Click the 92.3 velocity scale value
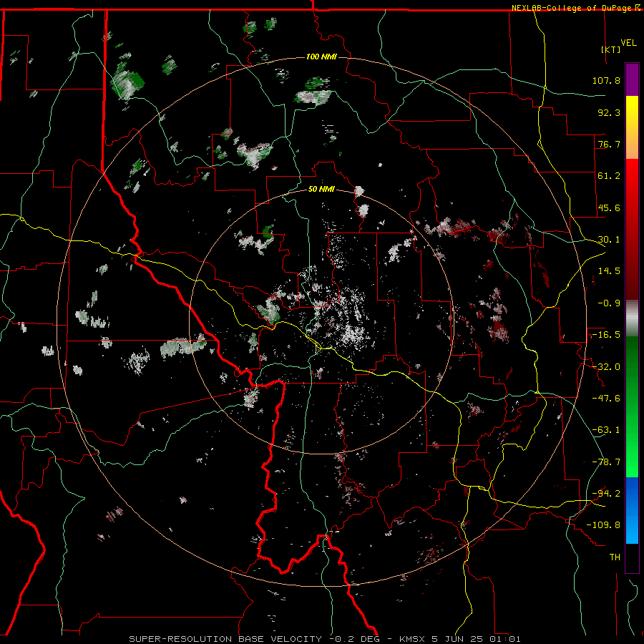Image resolution: width=644 pixels, height=644 pixels. coord(609,112)
